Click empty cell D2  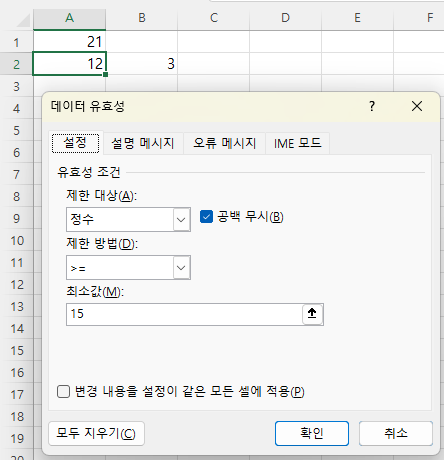coord(285,63)
